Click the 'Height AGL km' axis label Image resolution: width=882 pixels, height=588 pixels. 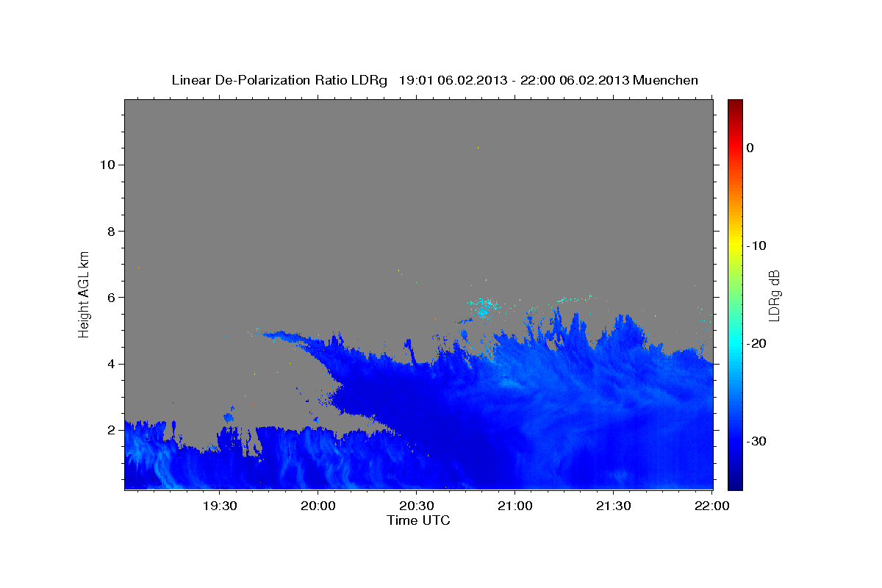pyautogui.click(x=84, y=294)
